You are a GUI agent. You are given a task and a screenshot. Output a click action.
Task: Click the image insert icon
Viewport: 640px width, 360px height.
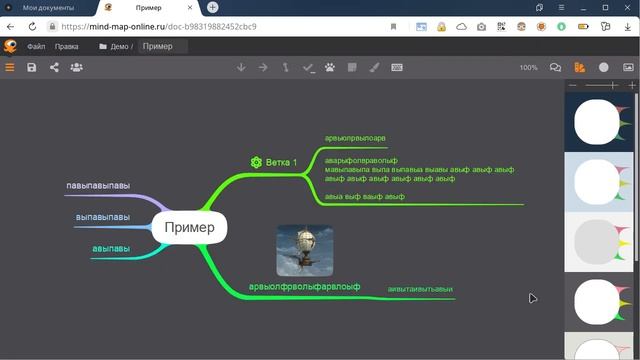click(x=628, y=67)
